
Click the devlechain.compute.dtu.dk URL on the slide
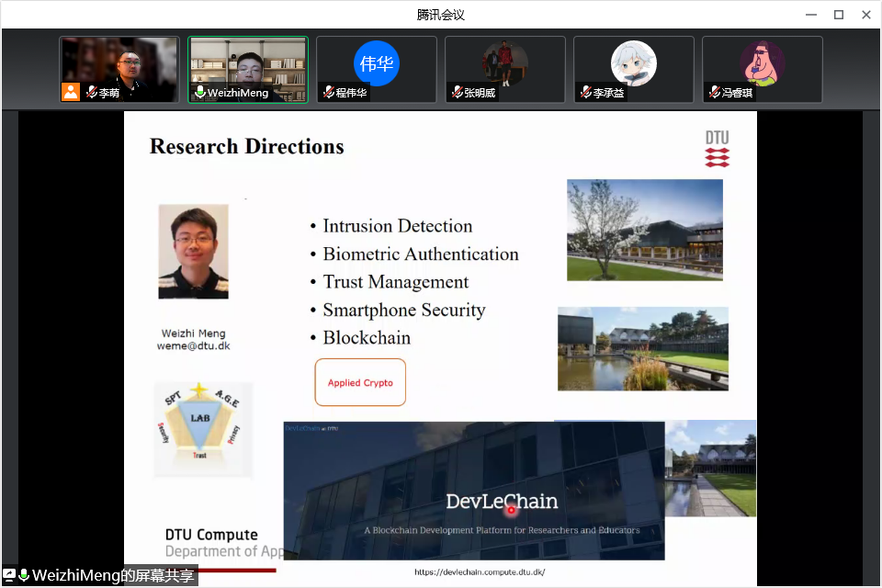[x=479, y=572]
